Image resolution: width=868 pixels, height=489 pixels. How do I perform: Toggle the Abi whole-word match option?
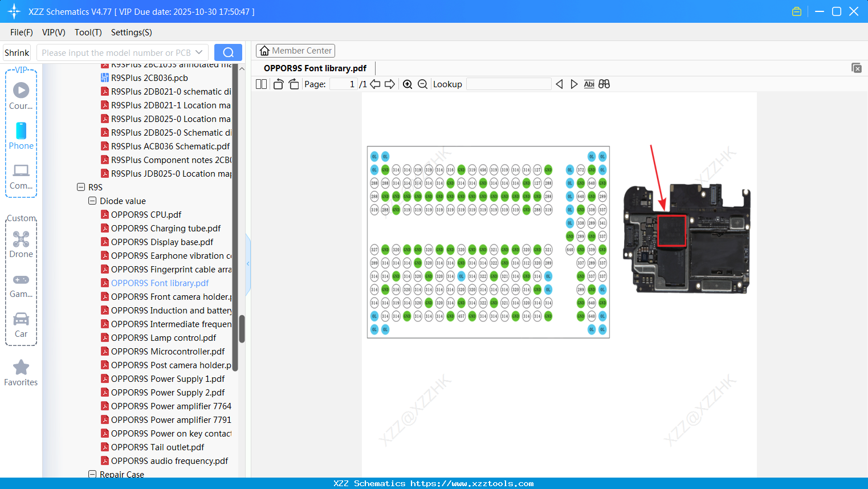point(589,84)
